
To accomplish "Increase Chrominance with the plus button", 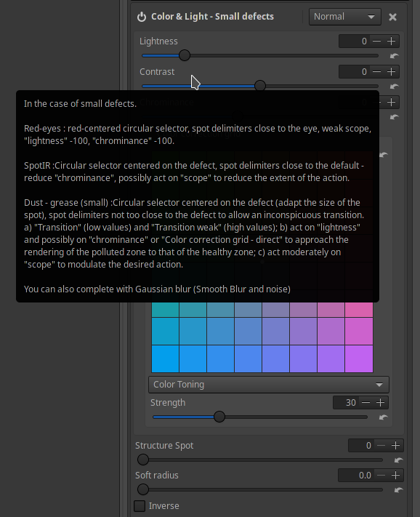I will coord(392,103).
